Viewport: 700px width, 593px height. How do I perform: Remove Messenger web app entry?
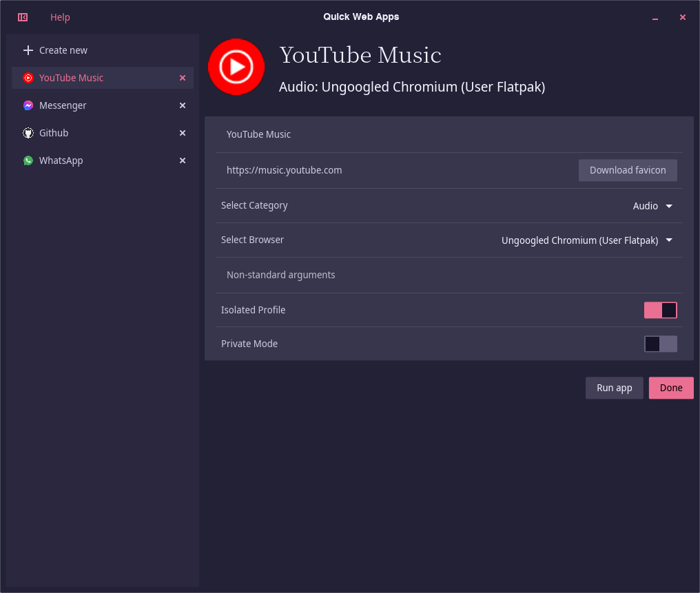coord(182,106)
